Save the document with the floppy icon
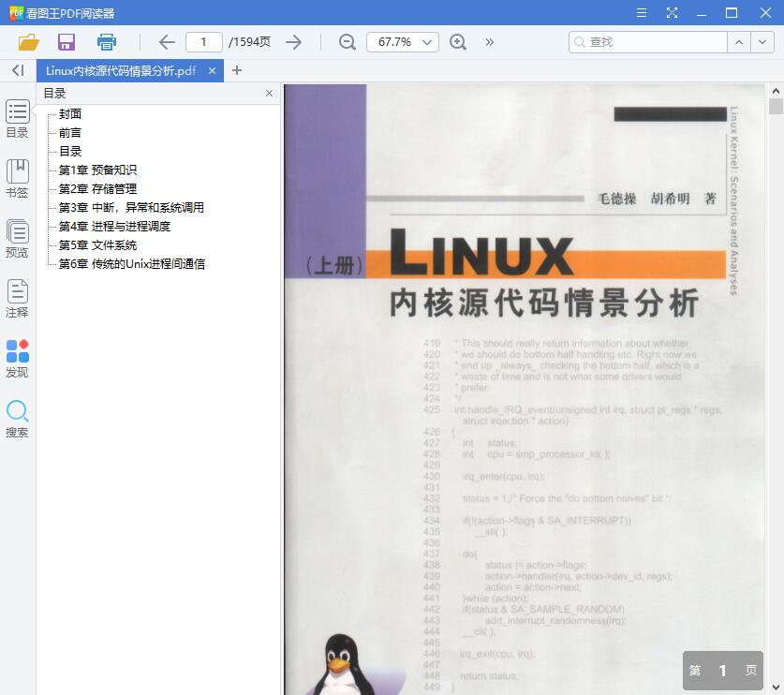 [x=66, y=42]
